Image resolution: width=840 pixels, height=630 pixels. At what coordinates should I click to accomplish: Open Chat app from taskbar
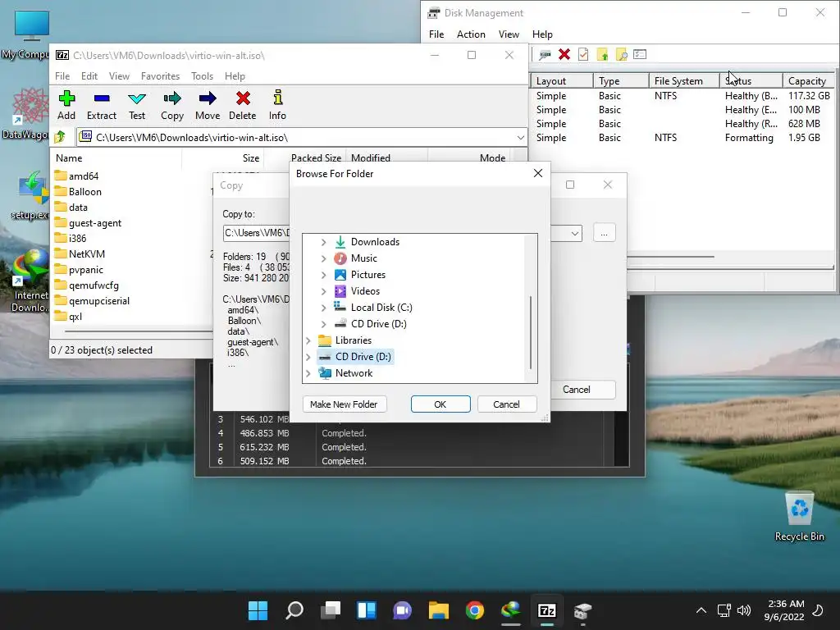pyautogui.click(x=402, y=610)
